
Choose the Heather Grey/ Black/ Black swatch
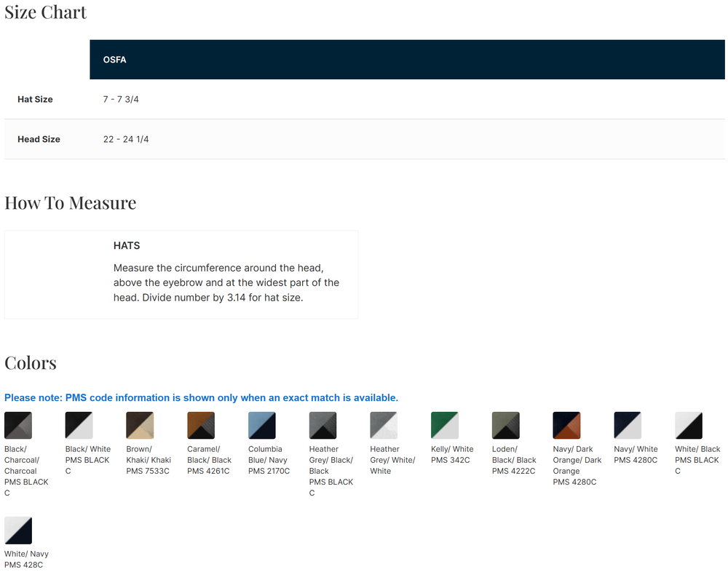[x=323, y=425]
